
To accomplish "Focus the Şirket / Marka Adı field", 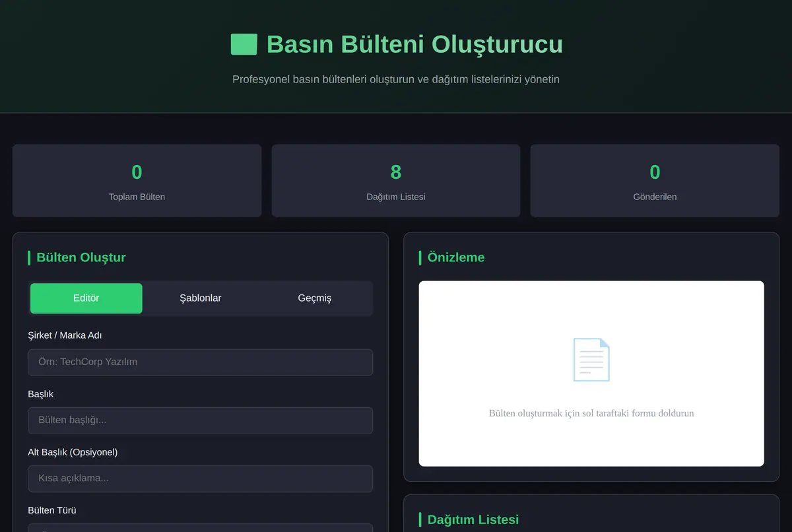I will 201,362.
